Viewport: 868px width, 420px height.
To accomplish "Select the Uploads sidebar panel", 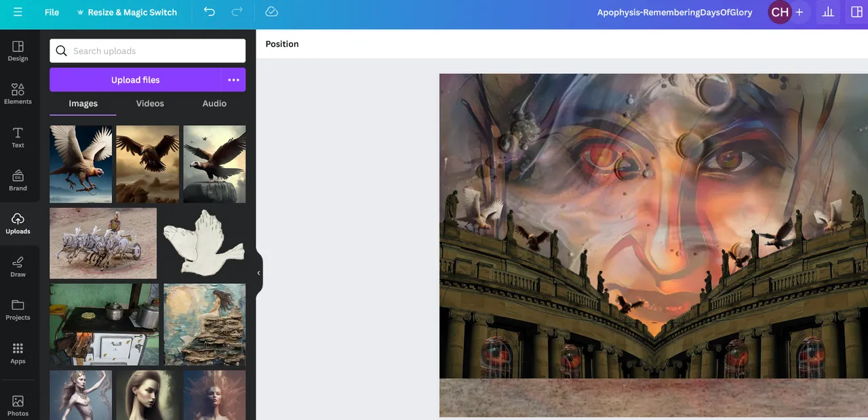I will (18, 224).
